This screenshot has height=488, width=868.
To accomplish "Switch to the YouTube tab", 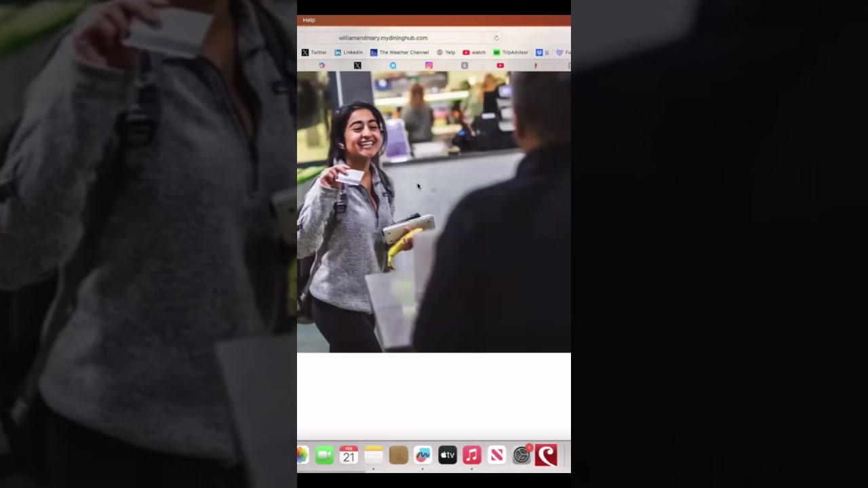I will pos(500,66).
